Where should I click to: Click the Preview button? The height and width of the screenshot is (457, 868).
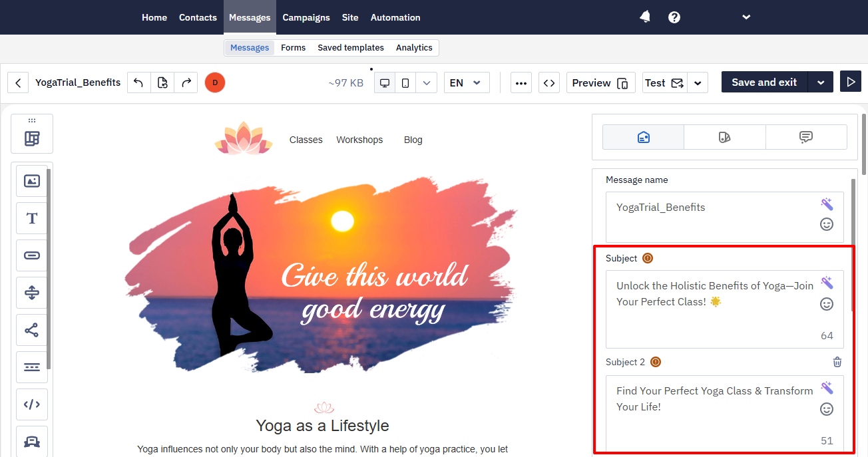(x=600, y=82)
